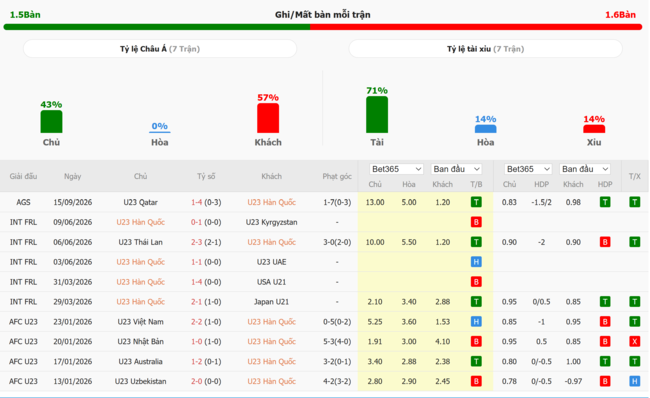Click T/B green T badge in 17/01/2026 row
Screen dimensions: 650x398
(x=476, y=362)
